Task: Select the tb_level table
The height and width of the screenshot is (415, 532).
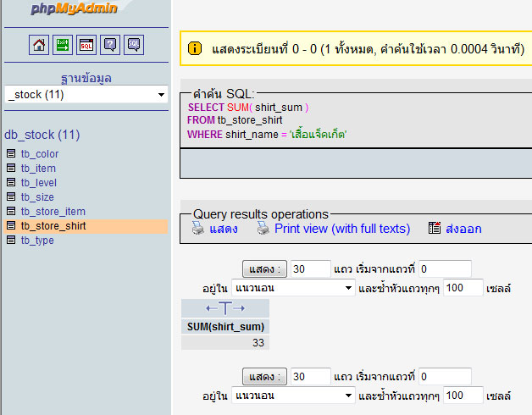Action: click(x=39, y=183)
